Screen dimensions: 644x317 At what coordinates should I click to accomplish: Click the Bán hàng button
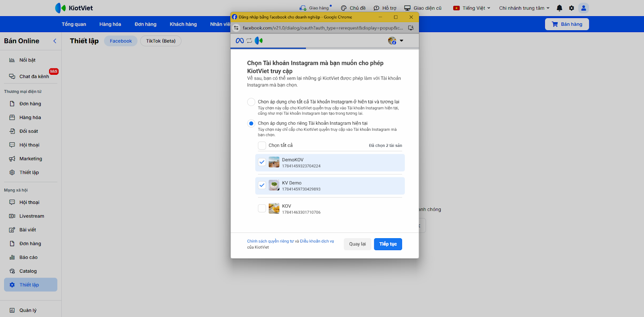[567, 24]
